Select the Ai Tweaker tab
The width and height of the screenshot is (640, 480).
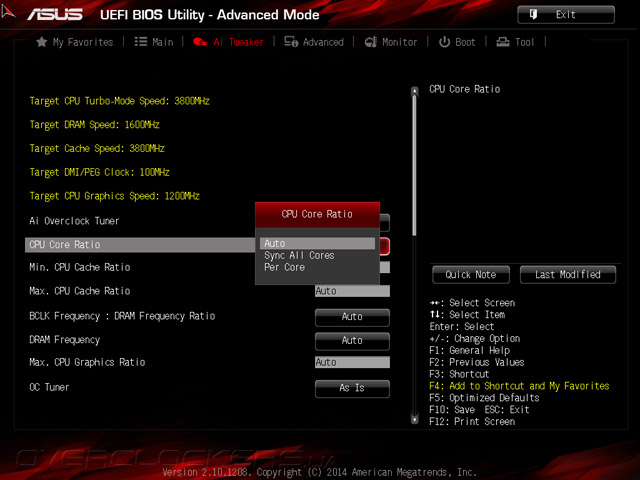(228, 42)
